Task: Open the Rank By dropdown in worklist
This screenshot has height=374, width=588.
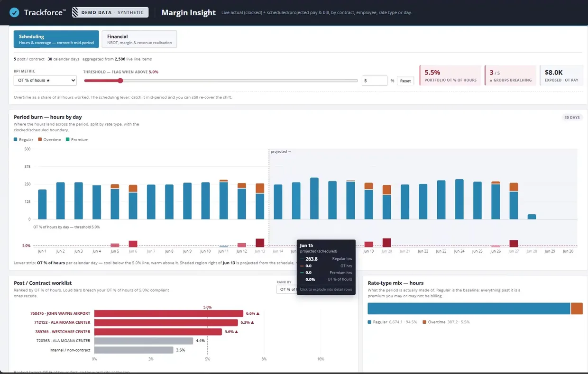Action: tap(286, 289)
